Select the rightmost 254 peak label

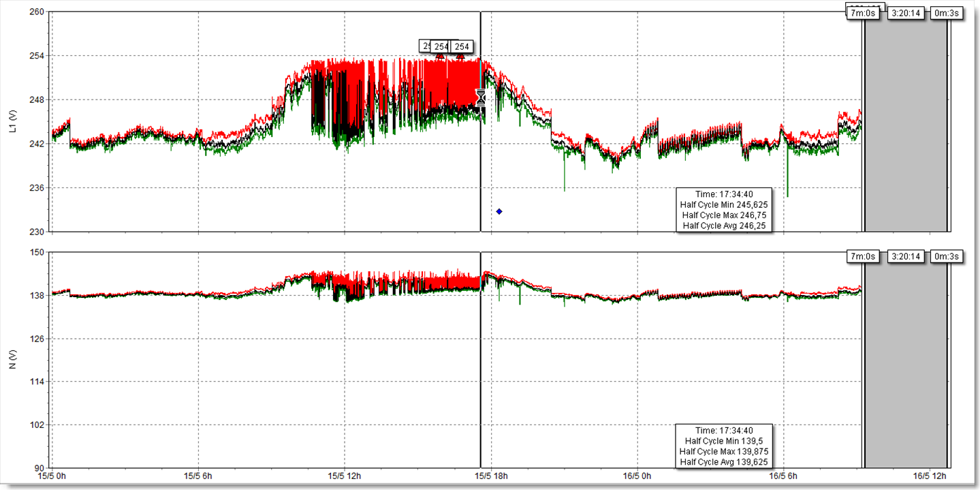462,46
